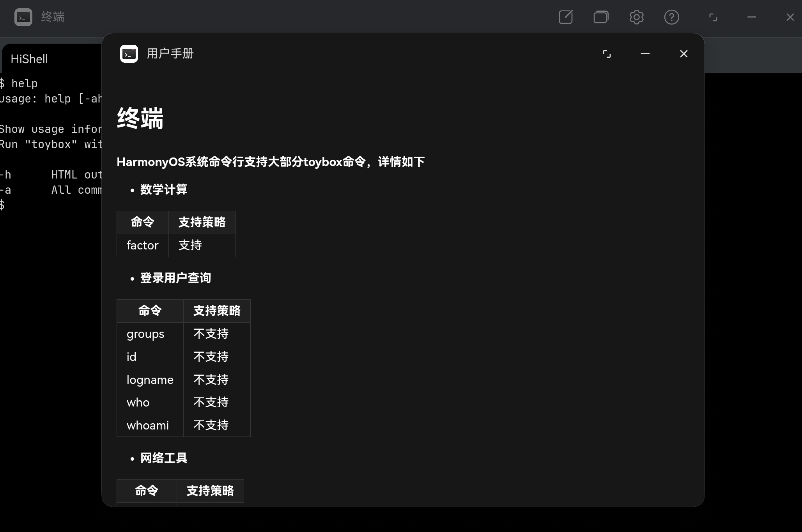Click the 网络工具 section heading

point(164,458)
